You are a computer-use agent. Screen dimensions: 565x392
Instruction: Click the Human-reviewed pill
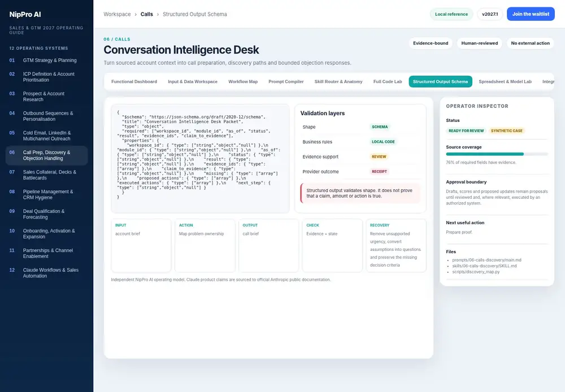pyautogui.click(x=479, y=43)
